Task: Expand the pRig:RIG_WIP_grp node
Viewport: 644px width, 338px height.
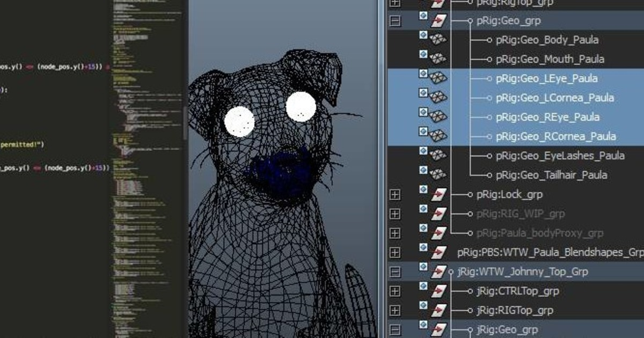Action: coord(395,214)
